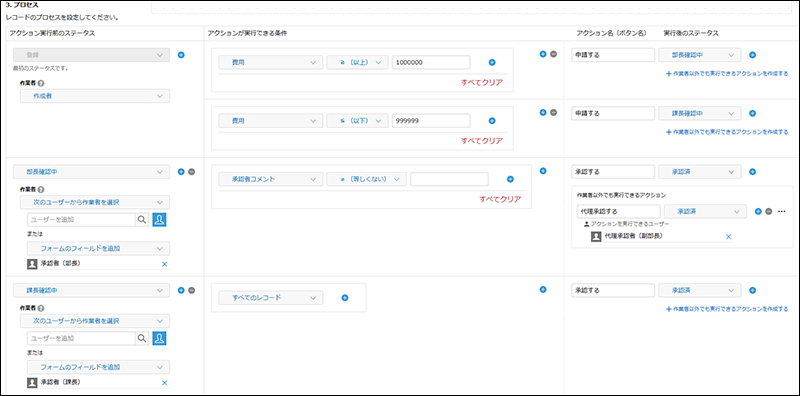Image resolution: width=800 pixels, height=396 pixels.
Task: Open the user picker icon in 部長確認中 section
Action: tap(159, 220)
